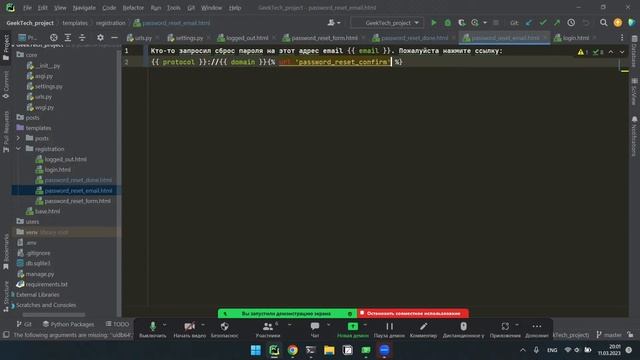Image resolution: width=640 pixels, height=360 pixels.
Task: Open the Git tool window at bottom
Action: pos(24,324)
